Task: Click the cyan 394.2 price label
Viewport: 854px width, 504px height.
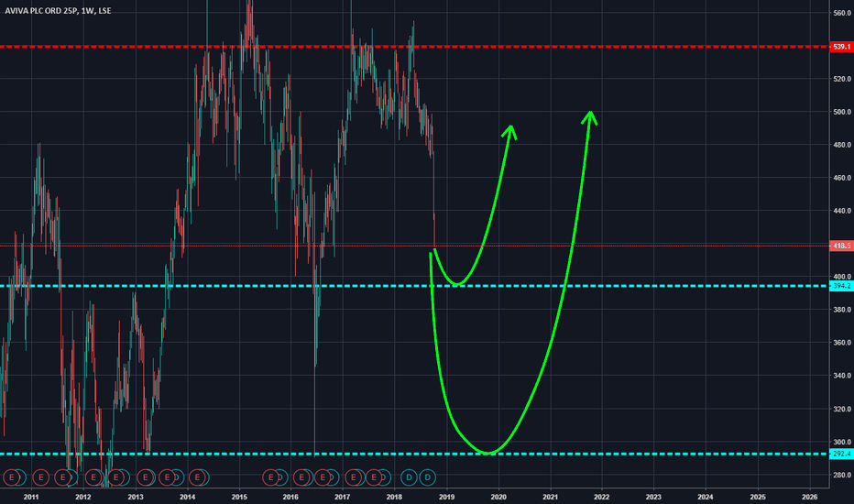Action: pos(841,286)
